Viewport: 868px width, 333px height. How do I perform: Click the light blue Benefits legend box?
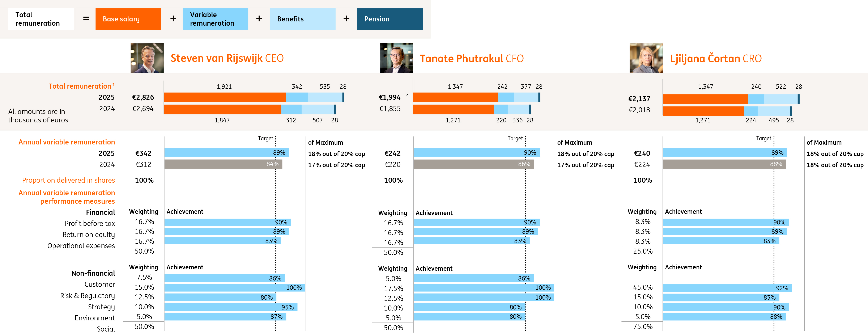[302, 19]
